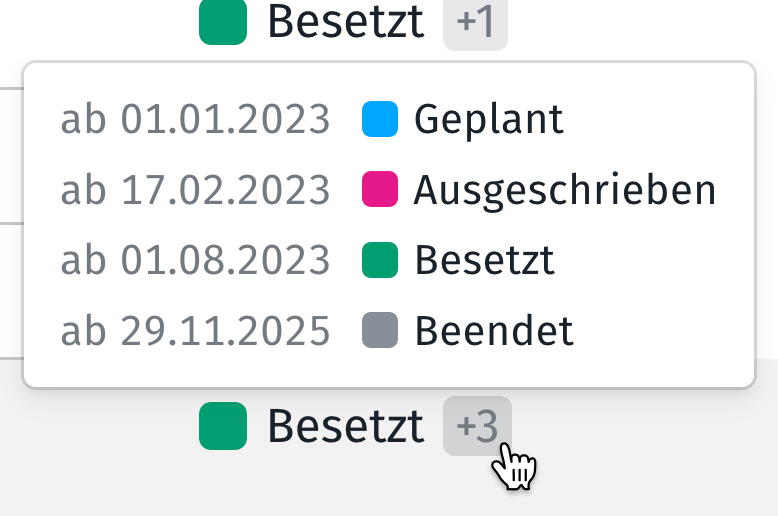The image size is (778, 516).
Task: Click the blue Geplant color square
Action: [380, 119]
